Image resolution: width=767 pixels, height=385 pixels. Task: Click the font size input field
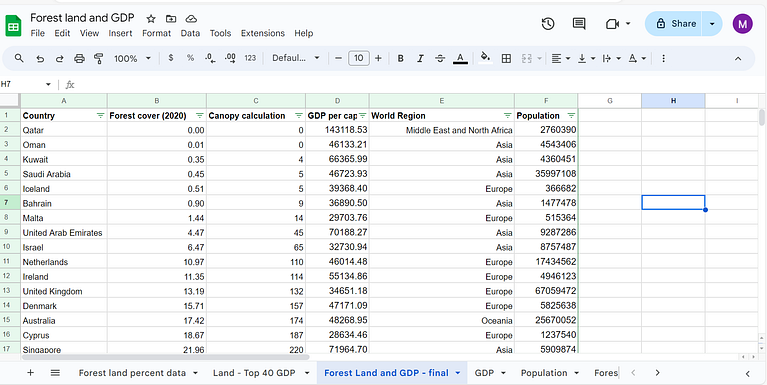click(359, 58)
